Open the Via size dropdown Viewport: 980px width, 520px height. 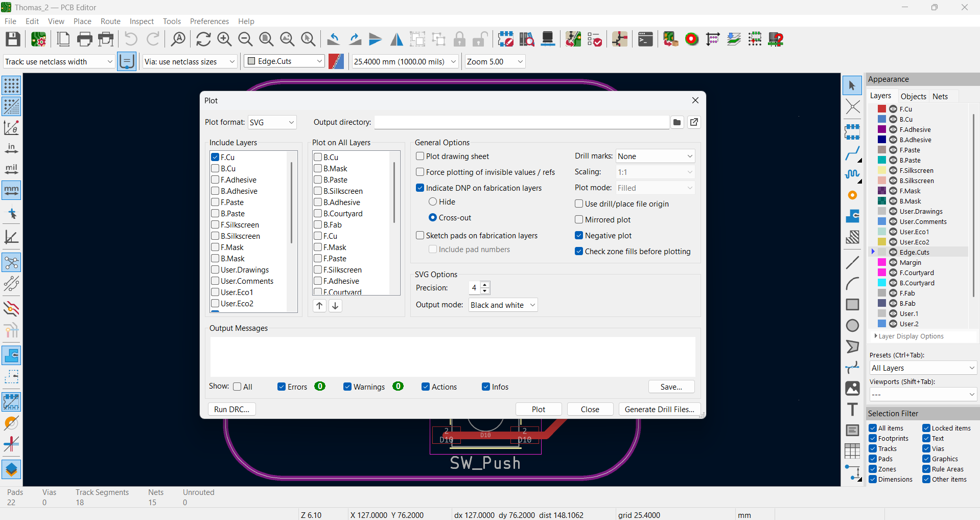(190, 61)
